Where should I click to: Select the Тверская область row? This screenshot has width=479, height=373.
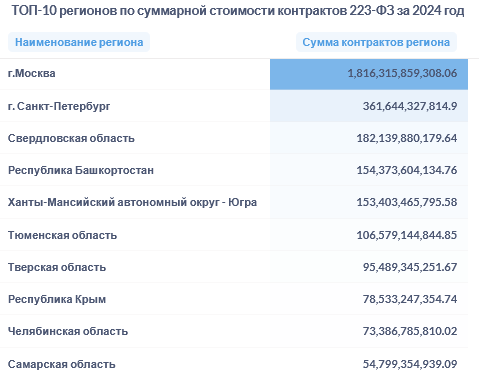[x=234, y=267]
